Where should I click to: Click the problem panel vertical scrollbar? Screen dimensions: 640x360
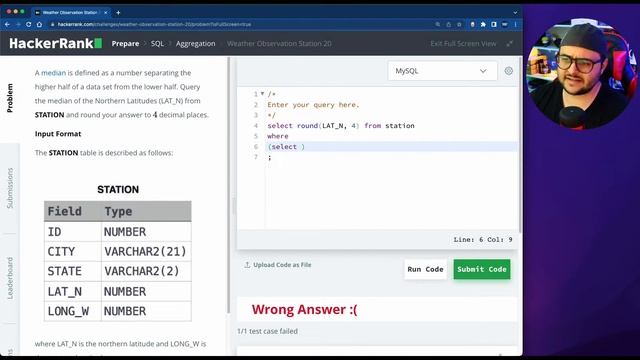point(229,186)
